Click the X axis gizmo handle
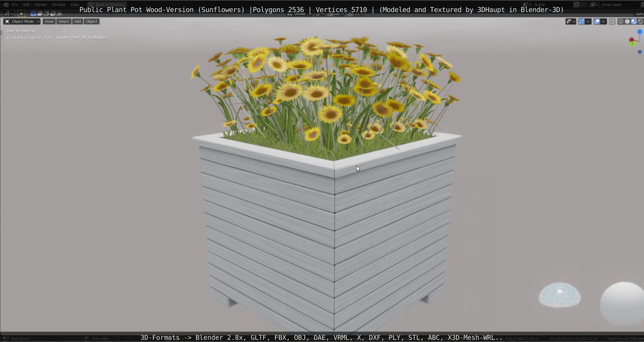This screenshot has height=342, width=644. pos(631,40)
